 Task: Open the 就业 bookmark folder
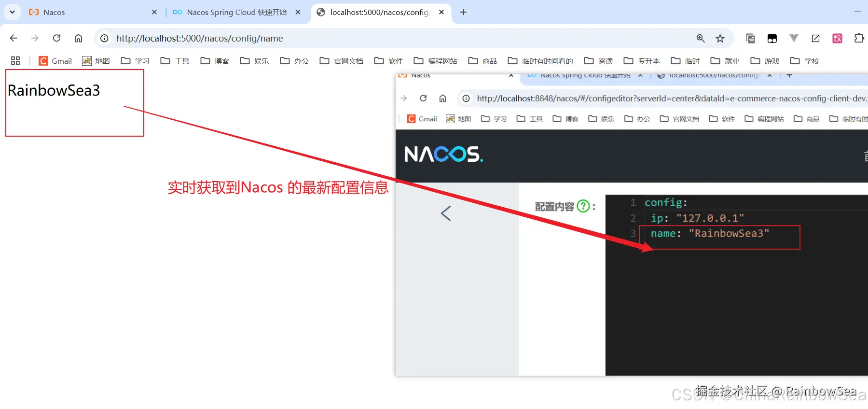(725, 61)
